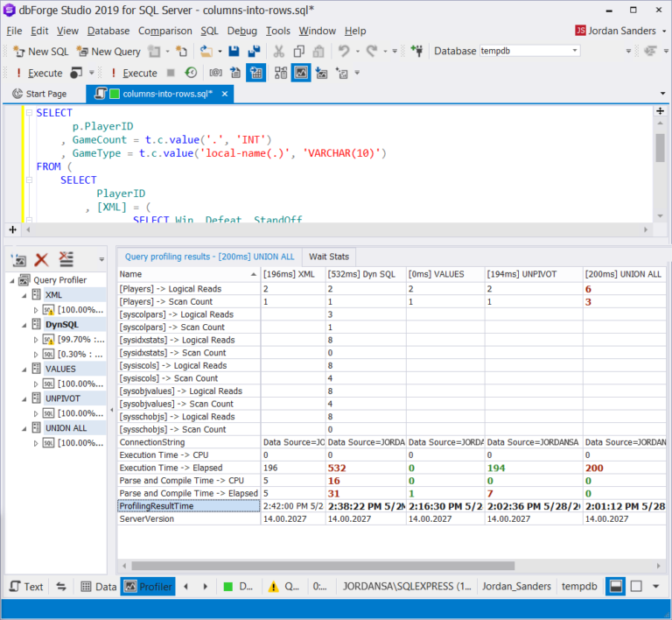Click the Stop execution square icon
Viewport: 672px width, 620px height.
pyautogui.click(x=171, y=73)
